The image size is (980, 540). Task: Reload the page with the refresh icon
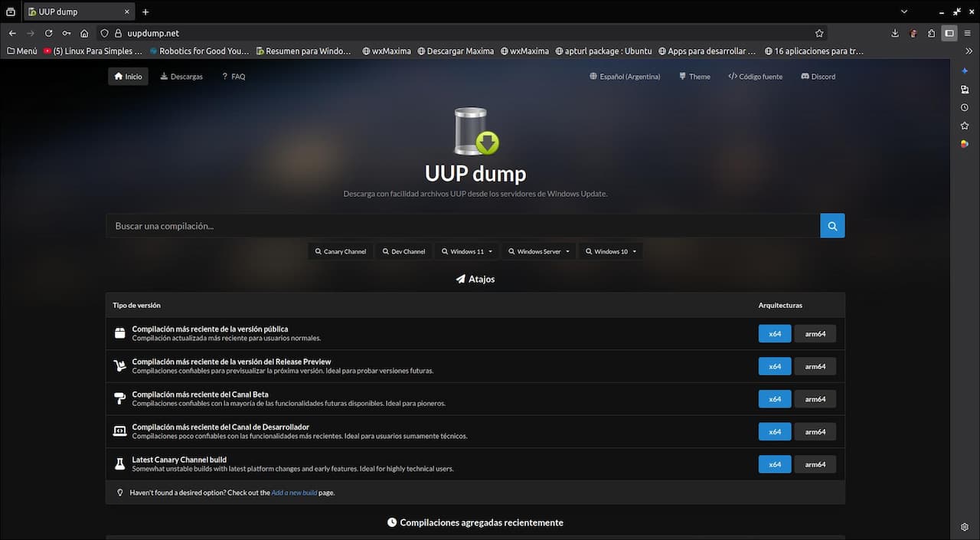(x=48, y=34)
